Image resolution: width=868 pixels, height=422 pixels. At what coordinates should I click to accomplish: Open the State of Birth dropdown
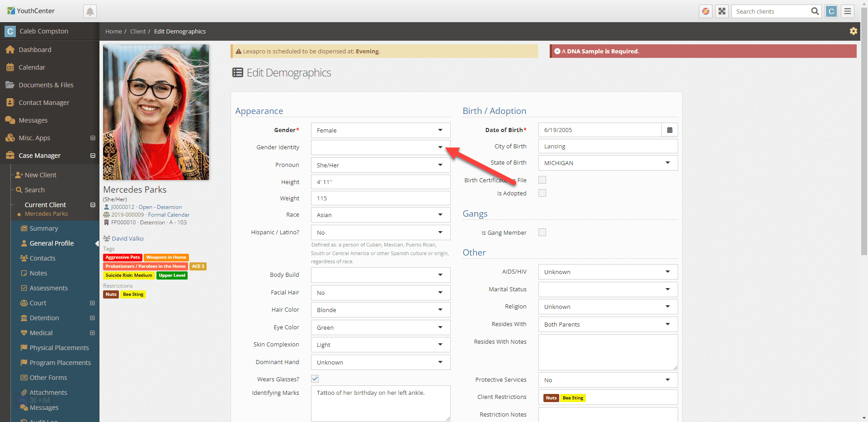coord(608,163)
